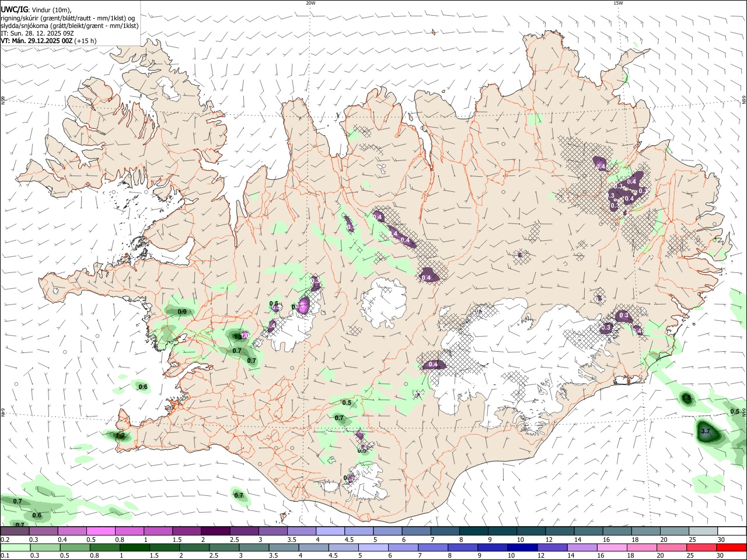Click the 0.9 precipitation value on the map

pos(182,312)
